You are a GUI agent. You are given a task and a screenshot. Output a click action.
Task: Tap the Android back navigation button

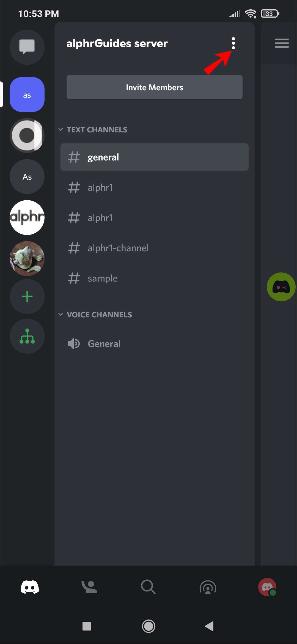coord(210,626)
